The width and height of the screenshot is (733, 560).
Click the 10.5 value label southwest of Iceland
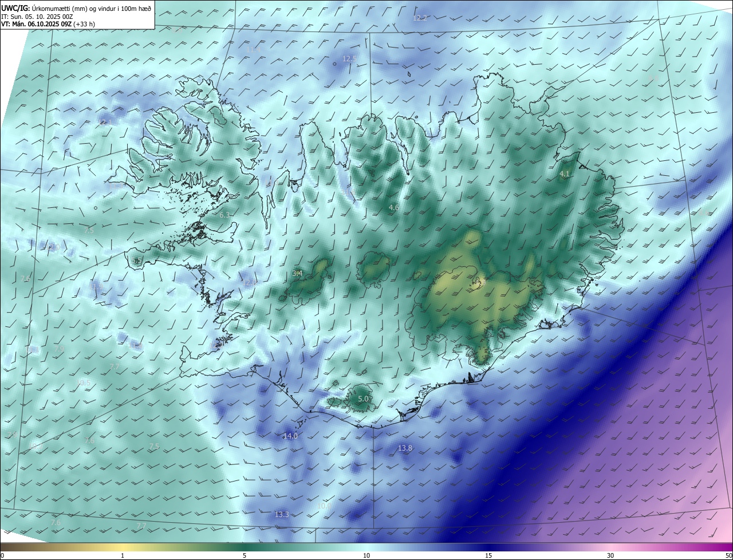click(x=84, y=382)
